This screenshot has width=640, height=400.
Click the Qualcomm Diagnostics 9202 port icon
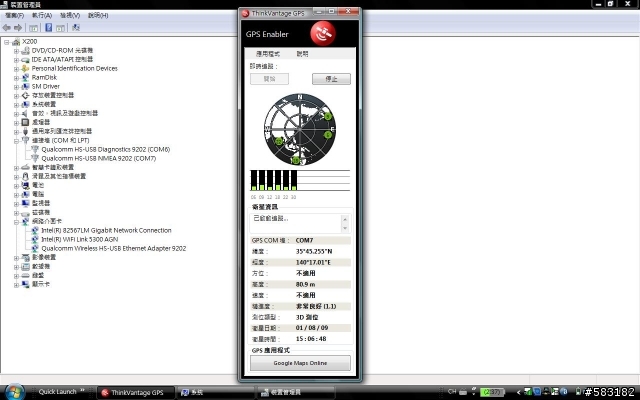tap(35, 149)
